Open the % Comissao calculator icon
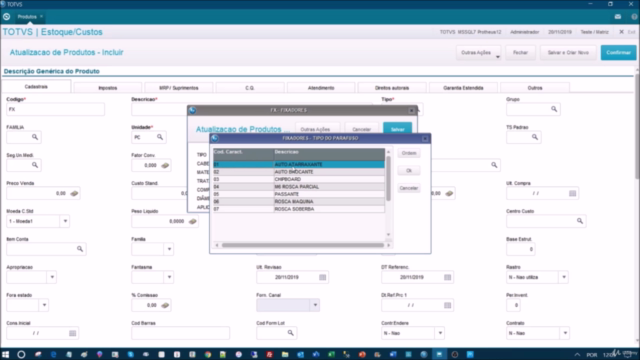The image size is (640, 360). pos(165,305)
